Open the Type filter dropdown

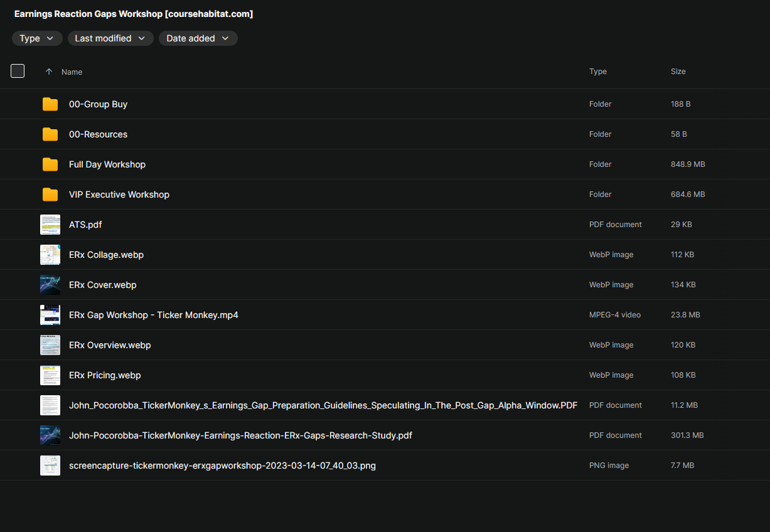(x=37, y=38)
